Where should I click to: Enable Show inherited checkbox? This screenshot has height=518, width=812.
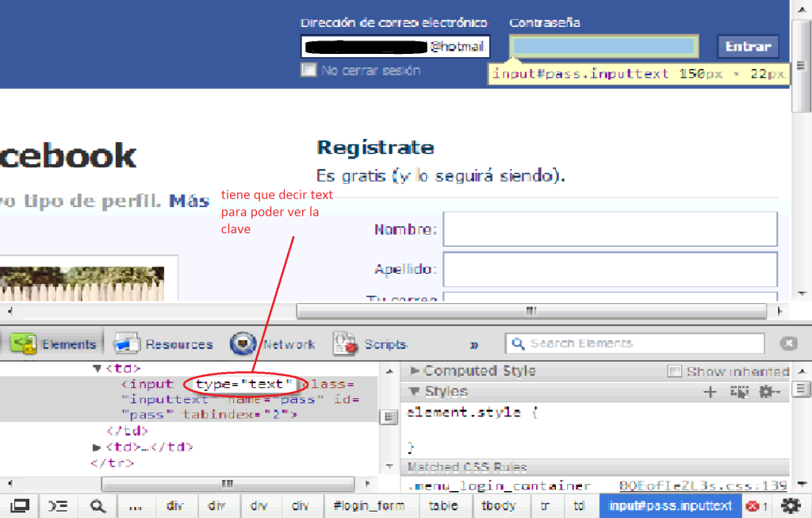pos(674,371)
